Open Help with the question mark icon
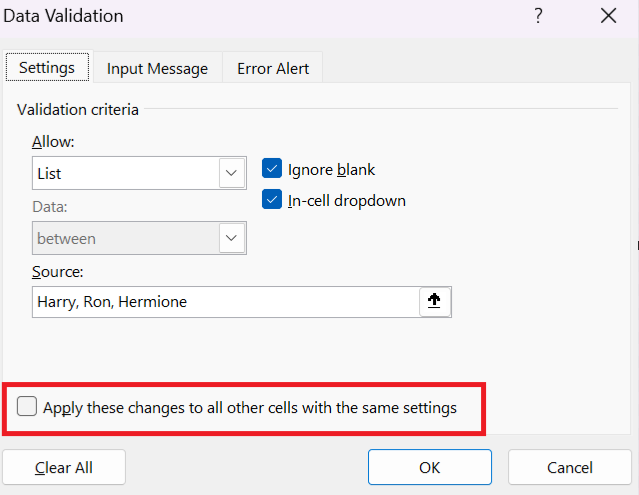Image resolution: width=639 pixels, height=495 pixels. tap(538, 16)
